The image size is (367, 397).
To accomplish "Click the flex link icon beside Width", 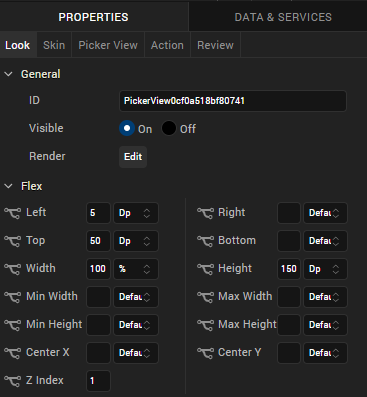I will [12, 269].
